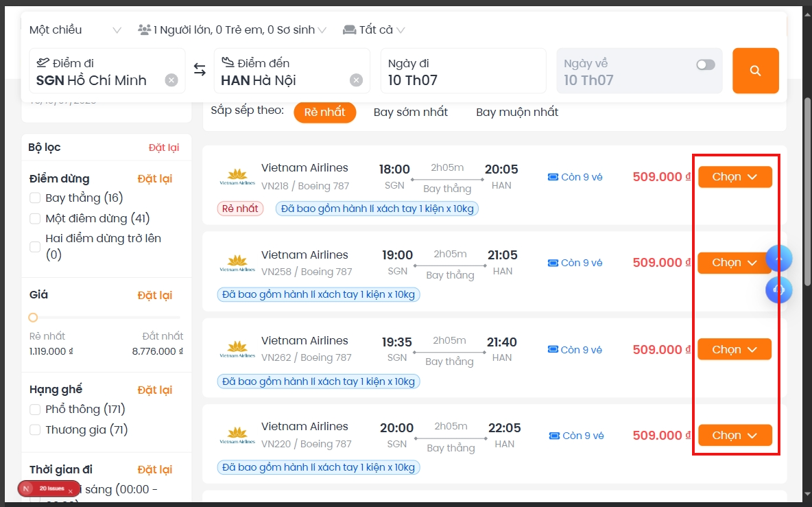This screenshot has height=507, width=812.
Task: Click the orange search magnifier button
Action: [756, 71]
